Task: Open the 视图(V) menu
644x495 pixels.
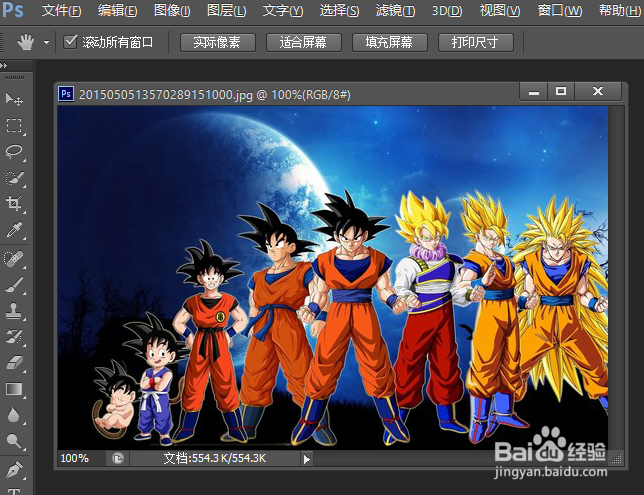Action: coord(500,10)
